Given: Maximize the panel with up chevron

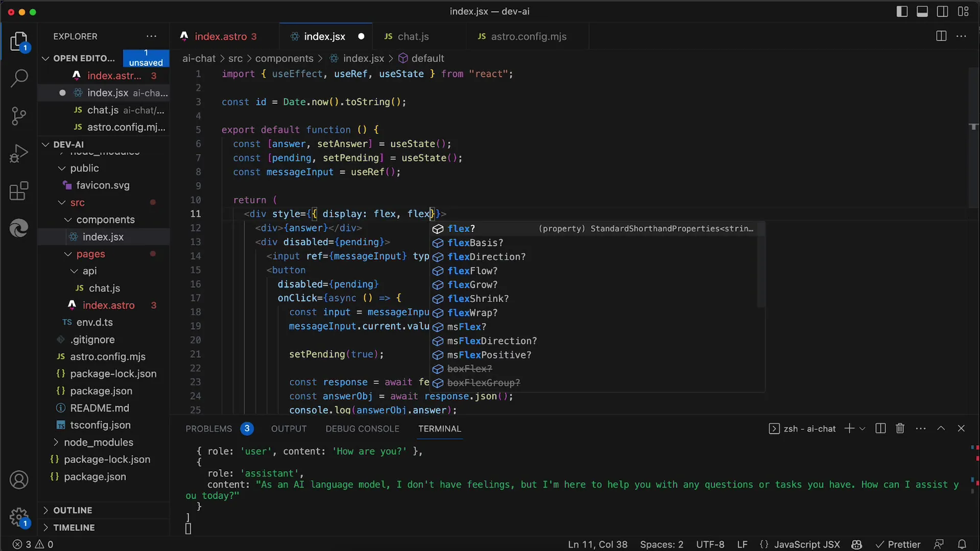Looking at the screenshot, I should click(941, 428).
